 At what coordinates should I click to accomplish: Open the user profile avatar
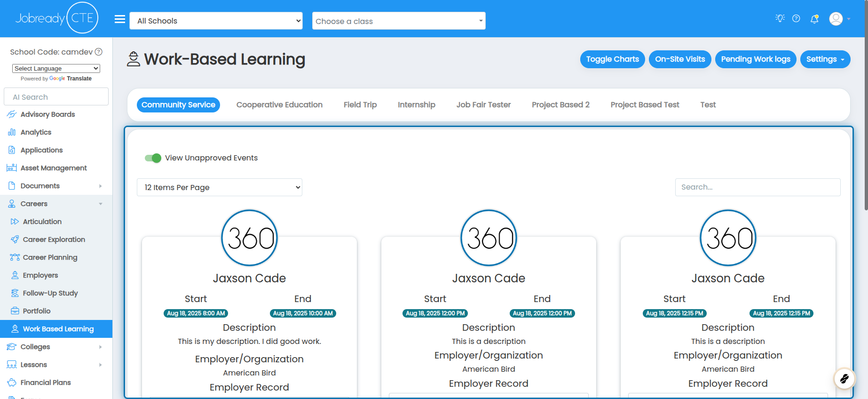(x=836, y=19)
